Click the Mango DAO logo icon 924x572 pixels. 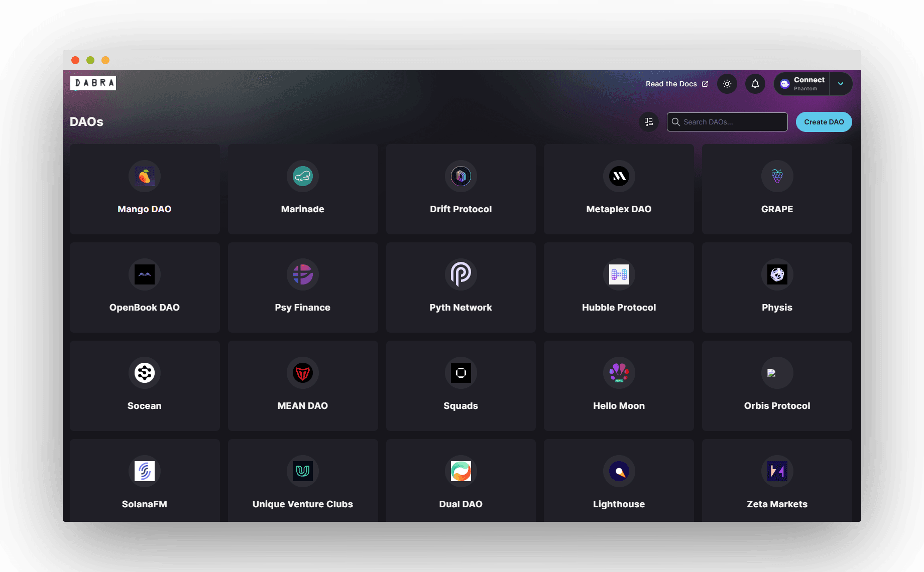pyautogui.click(x=145, y=176)
